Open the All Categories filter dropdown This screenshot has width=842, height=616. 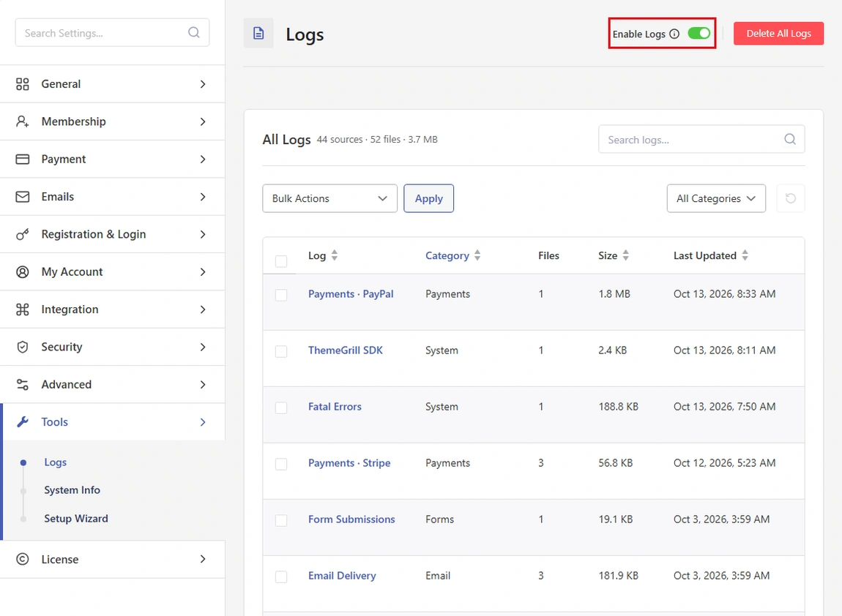point(716,198)
